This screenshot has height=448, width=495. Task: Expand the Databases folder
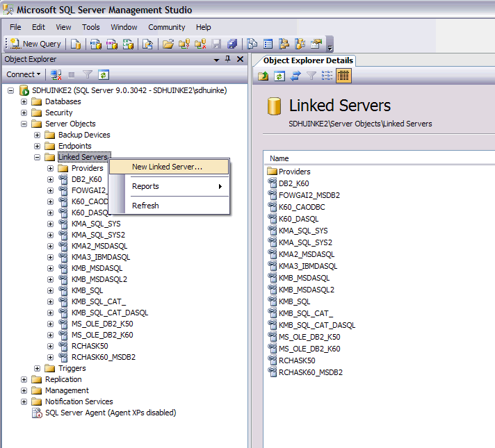click(24, 101)
